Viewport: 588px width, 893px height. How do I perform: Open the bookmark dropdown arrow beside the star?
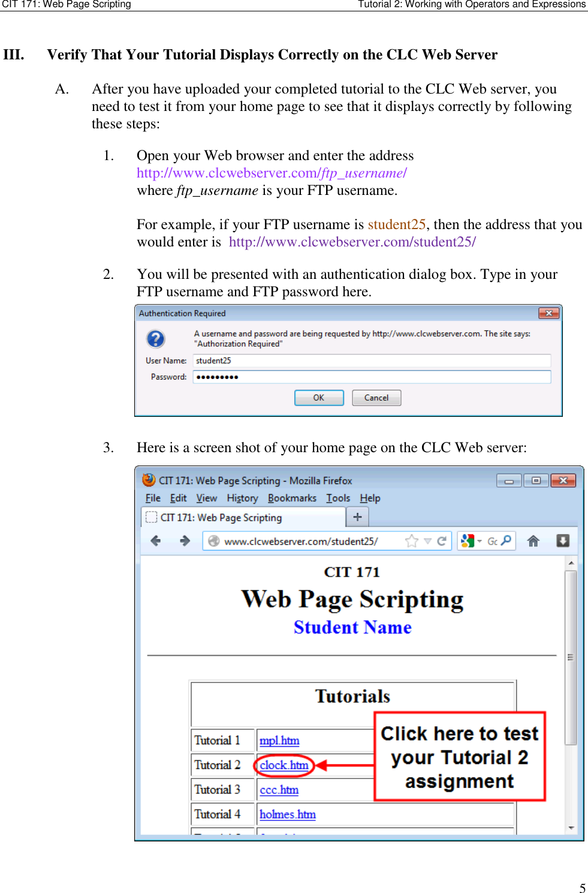coord(426,539)
